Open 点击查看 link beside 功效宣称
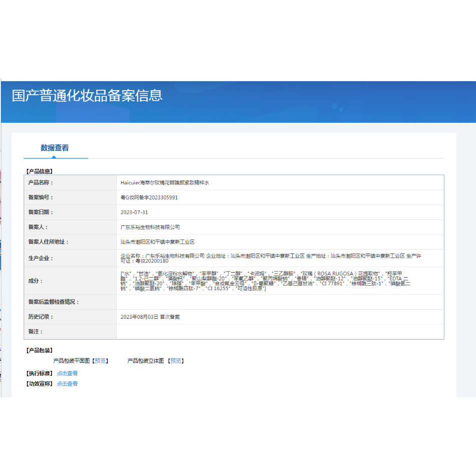476x476 pixels. [67, 384]
